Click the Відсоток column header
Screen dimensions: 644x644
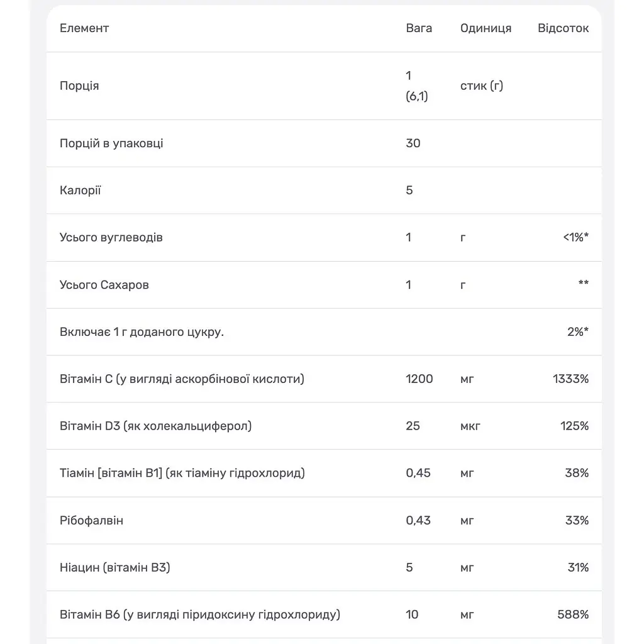point(563,28)
